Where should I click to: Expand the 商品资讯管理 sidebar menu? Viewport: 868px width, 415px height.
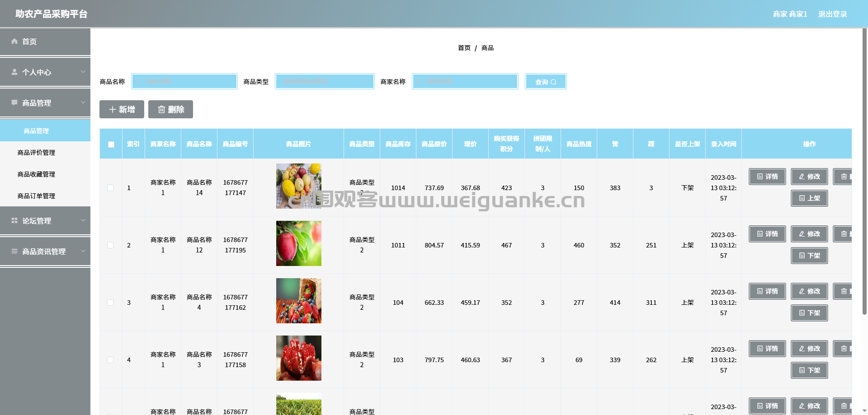click(45, 252)
